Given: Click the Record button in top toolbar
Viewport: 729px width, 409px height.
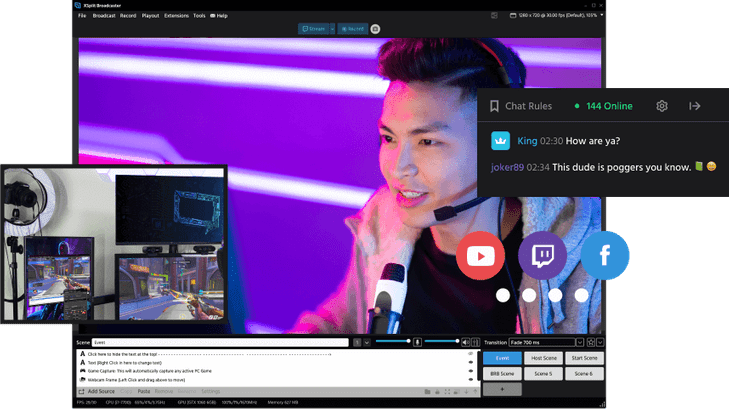Looking at the screenshot, I should [352, 29].
